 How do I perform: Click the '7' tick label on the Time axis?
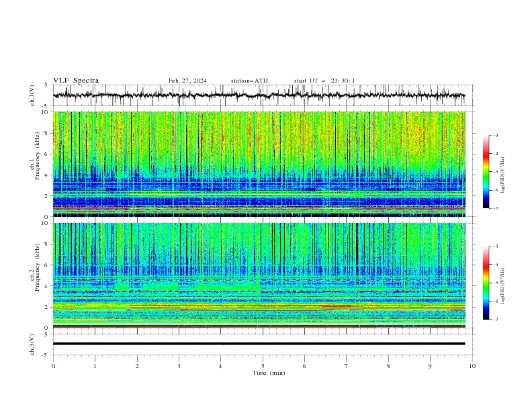coord(347,366)
